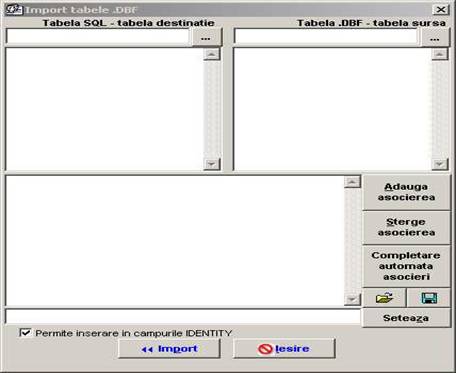The image size is (456, 373).
Task: Click the SQL destination table path field
Action: tap(98, 37)
